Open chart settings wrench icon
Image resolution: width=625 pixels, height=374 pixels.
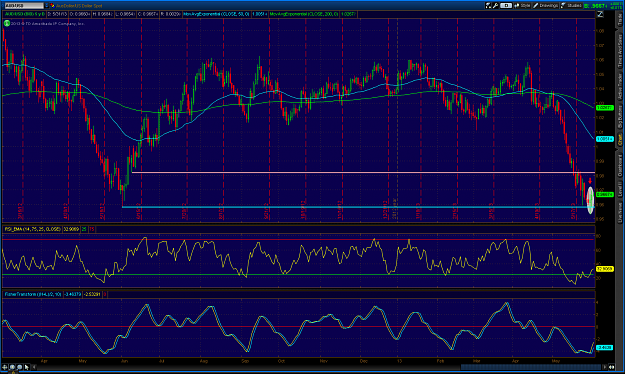point(495,5)
